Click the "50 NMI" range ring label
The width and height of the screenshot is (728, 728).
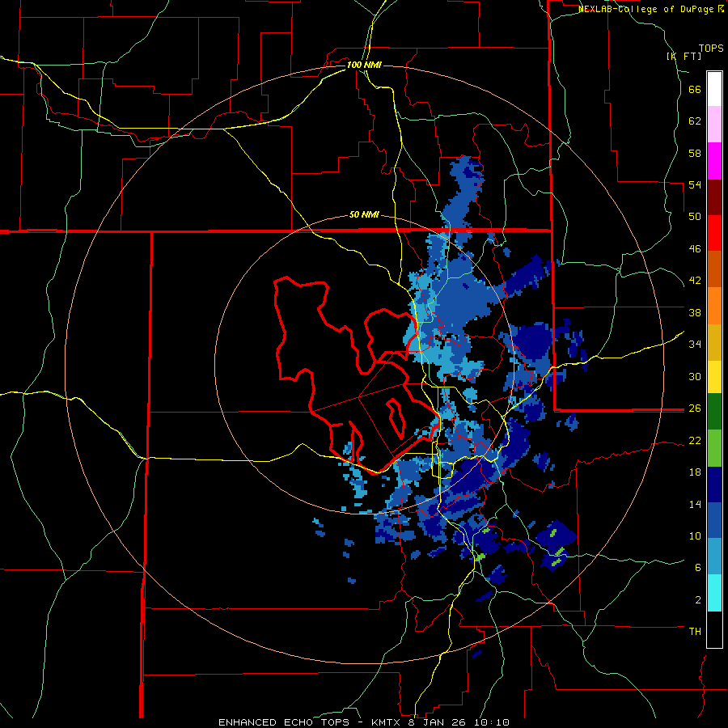pyautogui.click(x=364, y=214)
